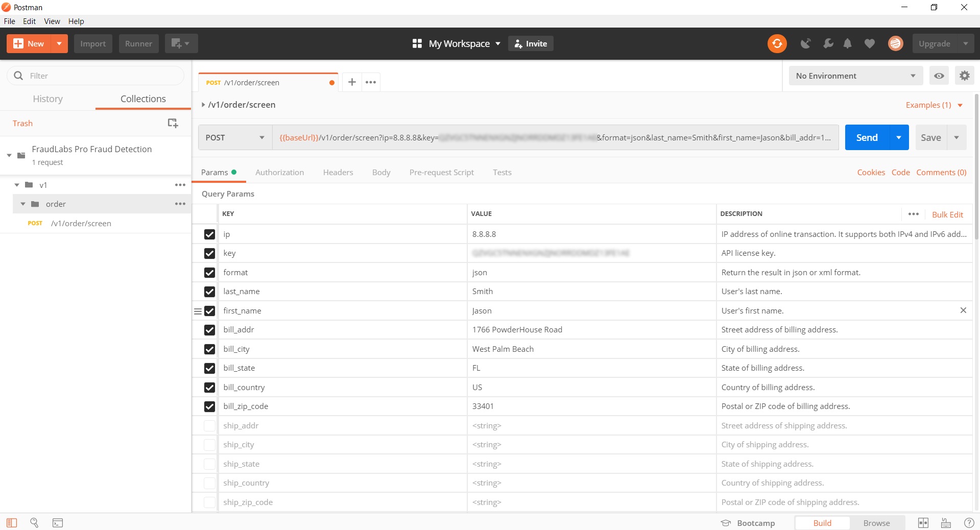Open the POST method dropdown
Viewport: 980px width, 530px height.
[x=235, y=137]
